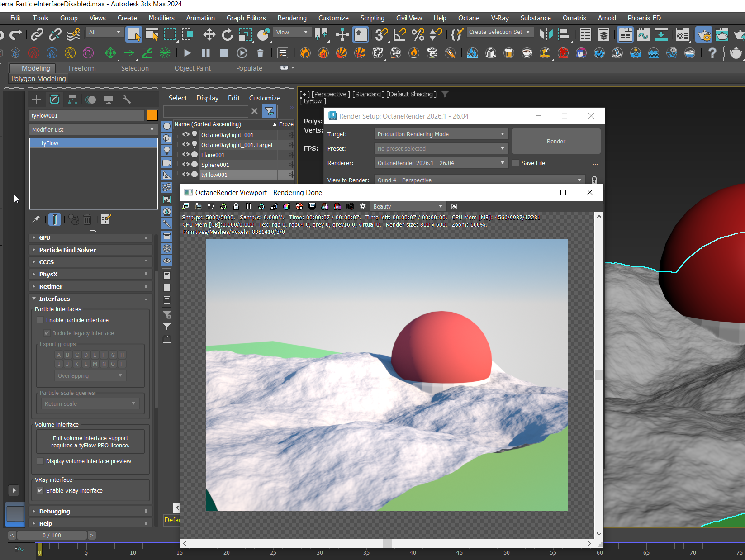Click the lock icon in Octane viewport toolbar
This screenshot has width=745, height=560.
[x=236, y=206]
